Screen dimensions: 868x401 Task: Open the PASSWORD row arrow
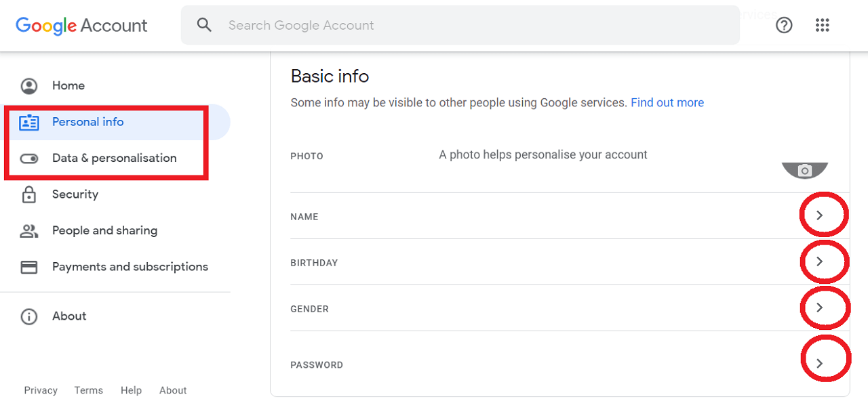pyautogui.click(x=819, y=364)
